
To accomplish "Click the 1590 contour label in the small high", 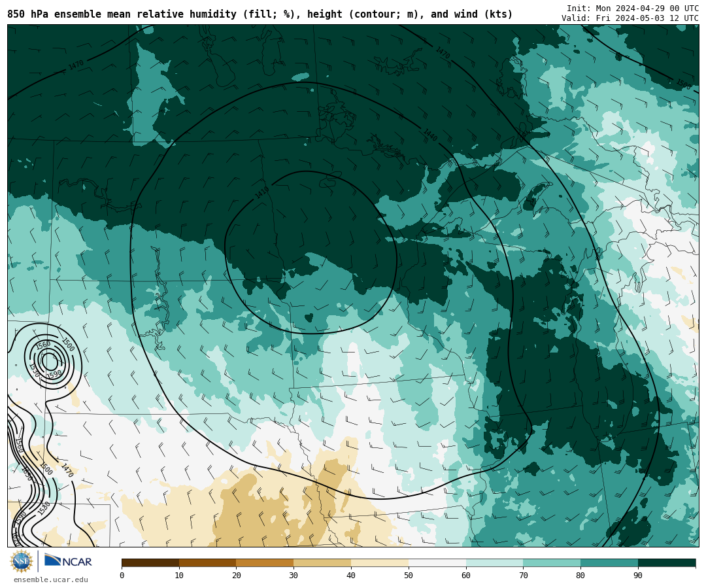I will [x=54, y=374].
